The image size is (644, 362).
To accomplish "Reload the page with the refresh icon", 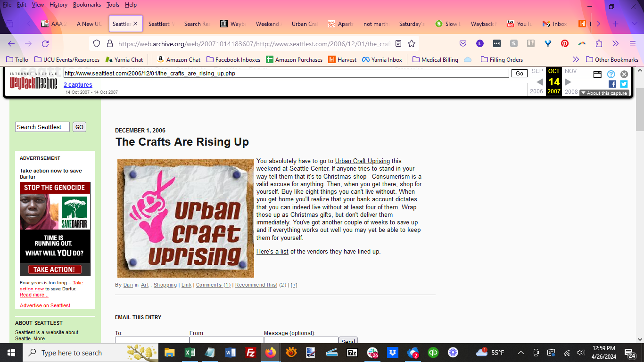I will click(45, 44).
